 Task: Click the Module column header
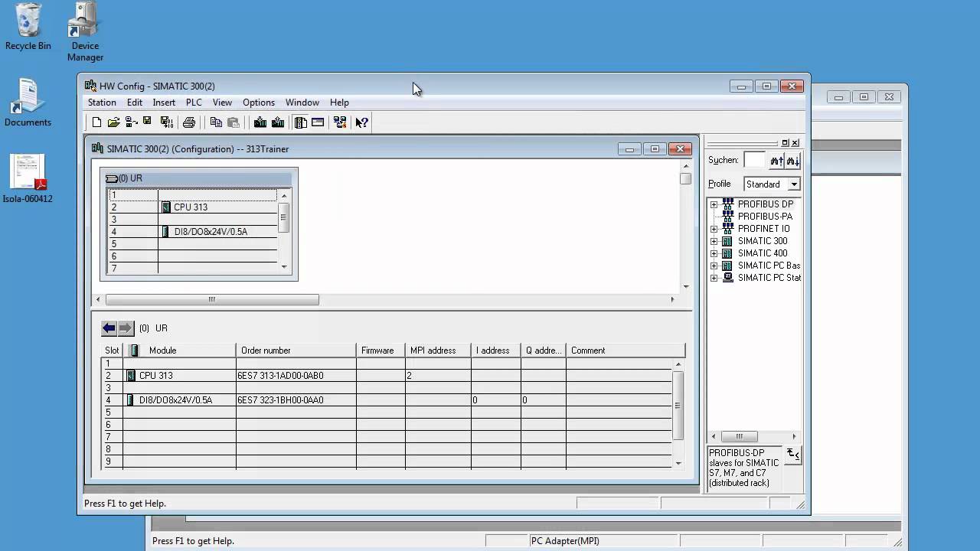(180, 350)
